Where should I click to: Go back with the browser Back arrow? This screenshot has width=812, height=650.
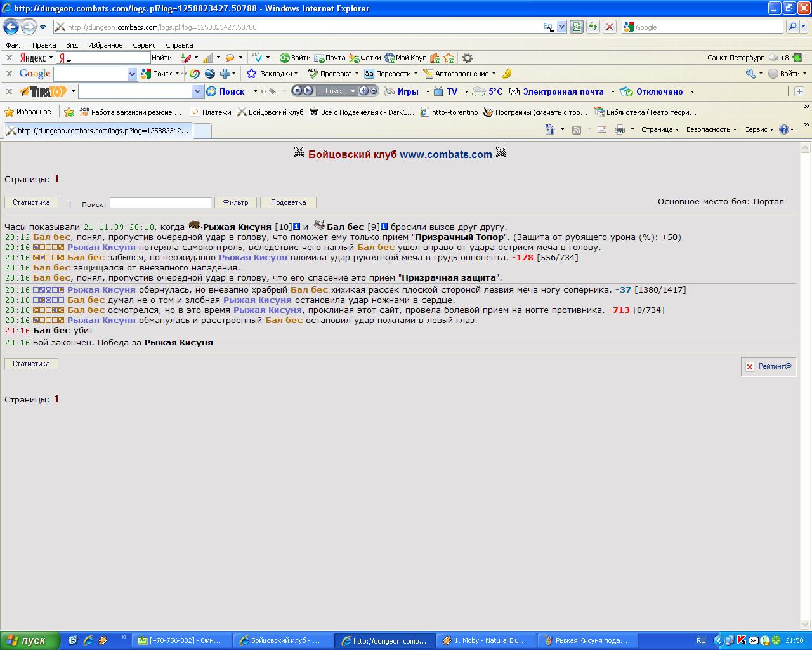click(x=11, y=27)
